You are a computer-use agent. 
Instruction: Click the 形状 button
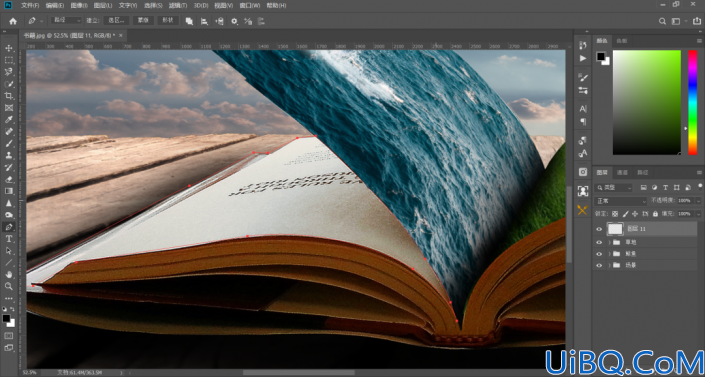click(168, 21)
